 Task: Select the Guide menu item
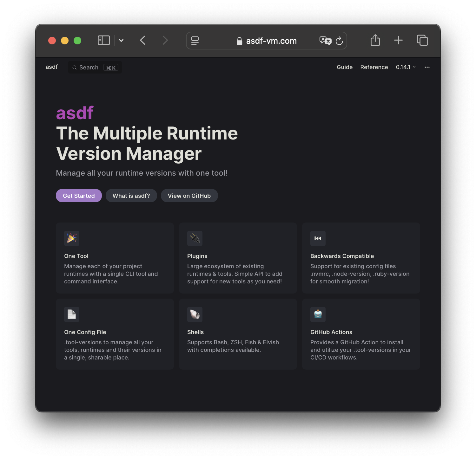click(345, 67)
